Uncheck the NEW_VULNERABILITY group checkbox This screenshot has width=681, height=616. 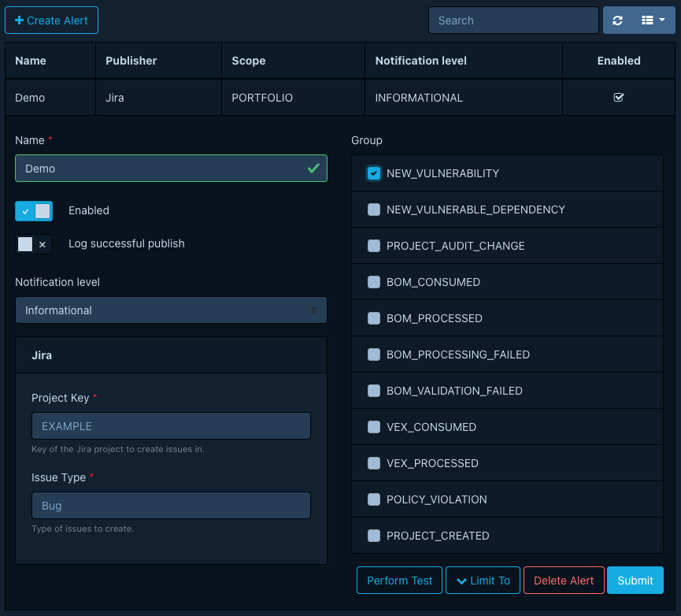point(373,173)
